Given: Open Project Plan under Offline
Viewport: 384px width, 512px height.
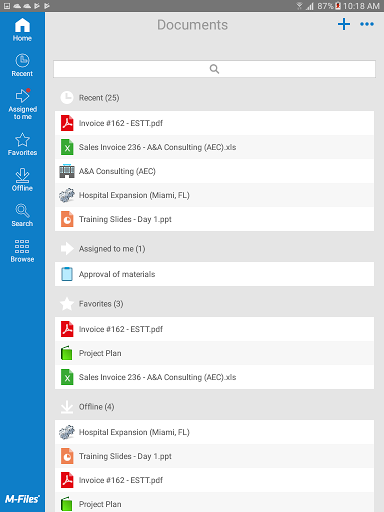Looking at the screenshot, I should (214, 503).
